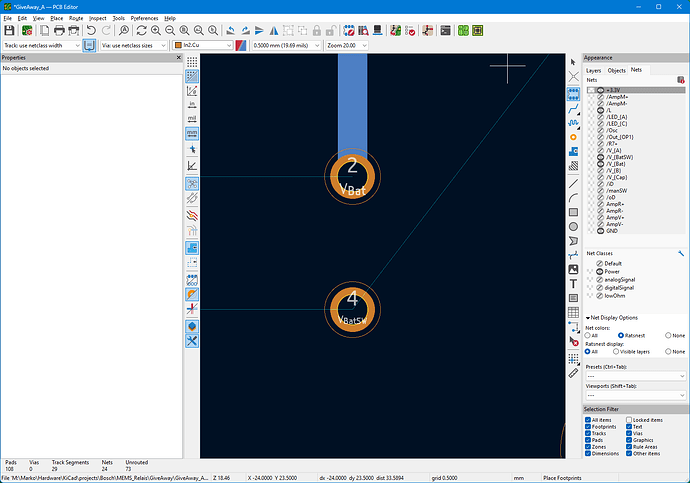Select the Draw Circle tool

pos(573,227)
